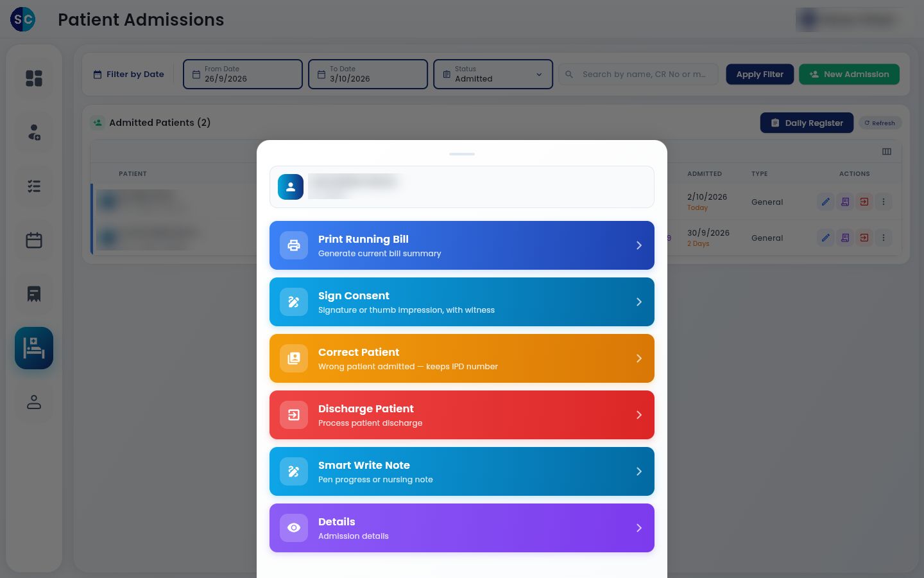View admission Details from the sheet

pyautogui.click(x=462, y=528)
